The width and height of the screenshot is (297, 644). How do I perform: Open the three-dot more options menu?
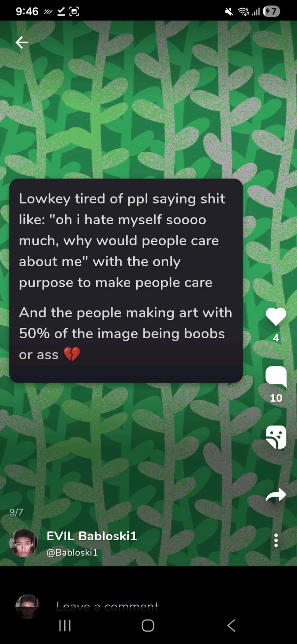pos(276,540)
